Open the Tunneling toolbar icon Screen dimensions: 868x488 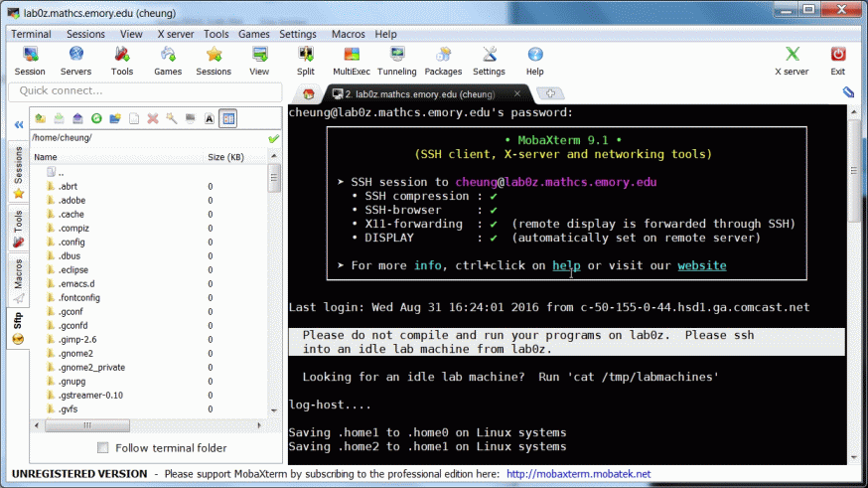(397, 61)
